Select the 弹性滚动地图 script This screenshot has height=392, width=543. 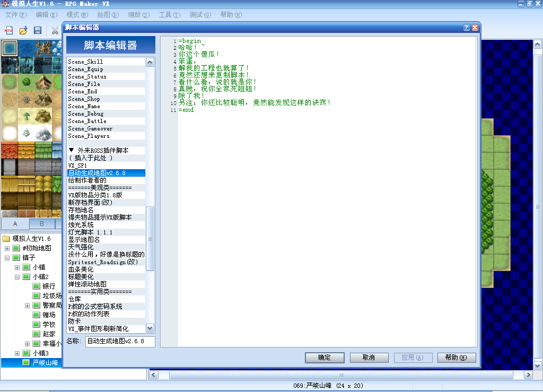click(x=106, y=284)
